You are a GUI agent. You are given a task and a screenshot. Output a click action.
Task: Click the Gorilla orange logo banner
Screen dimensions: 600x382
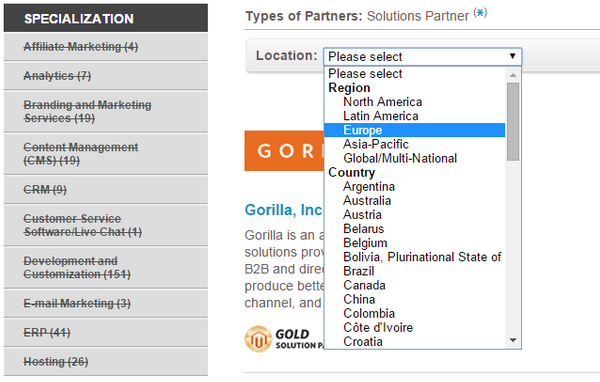pyautogui.click(x=284, y=151)
